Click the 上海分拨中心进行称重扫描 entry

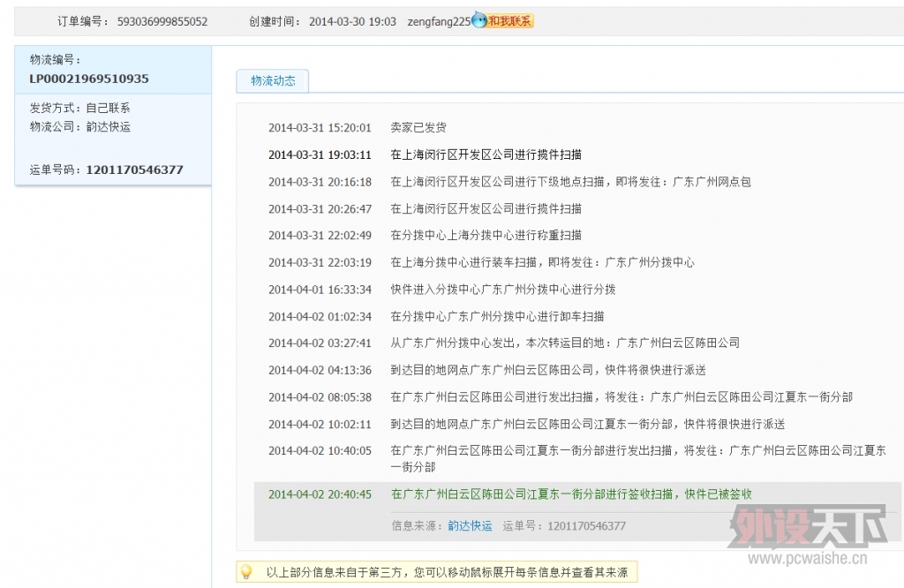(425, 235)
